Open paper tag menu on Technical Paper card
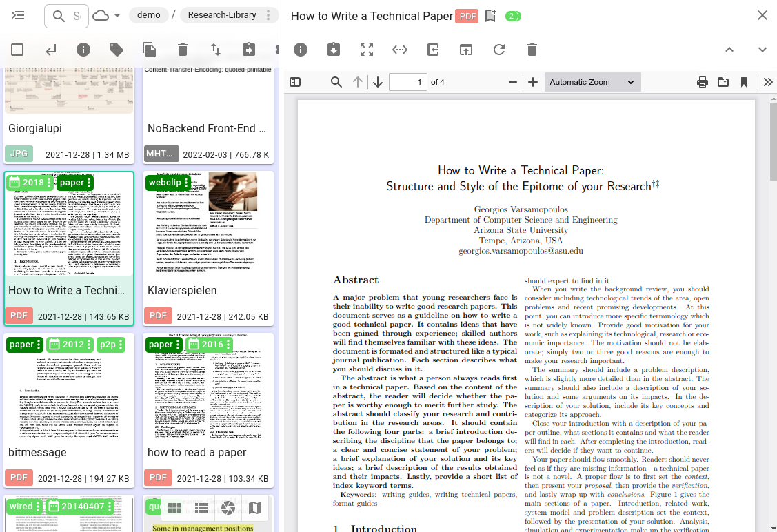This screenshot has width=777, height=532. 89,183
